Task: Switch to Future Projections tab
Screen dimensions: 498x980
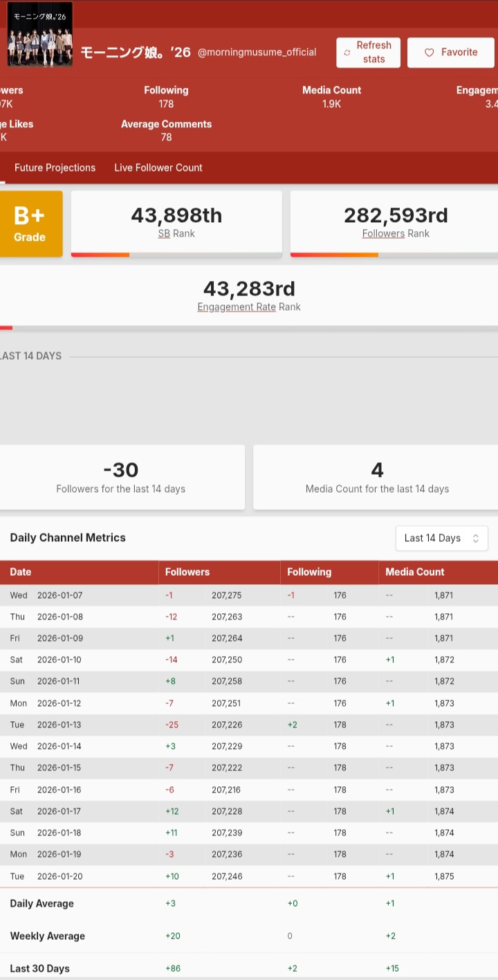Action: point(55,167)
